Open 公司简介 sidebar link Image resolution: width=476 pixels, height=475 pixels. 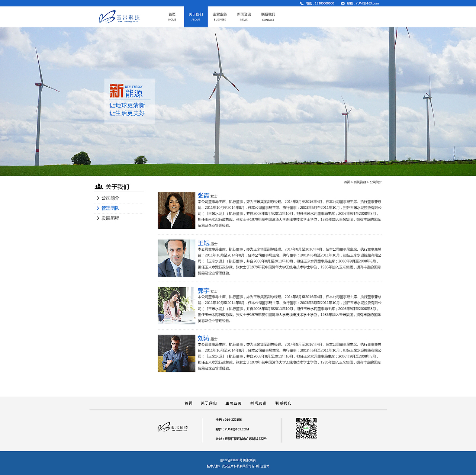tap(110, 198)
